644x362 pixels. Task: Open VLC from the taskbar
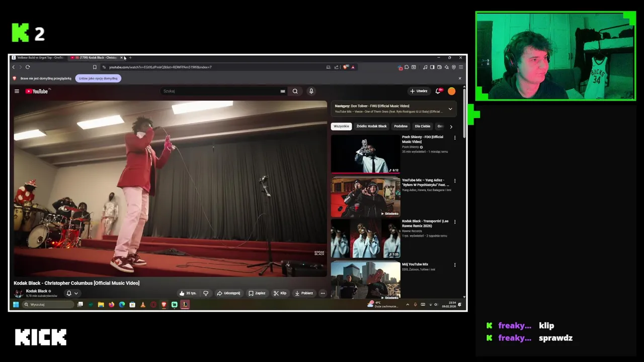click(143, 304)
